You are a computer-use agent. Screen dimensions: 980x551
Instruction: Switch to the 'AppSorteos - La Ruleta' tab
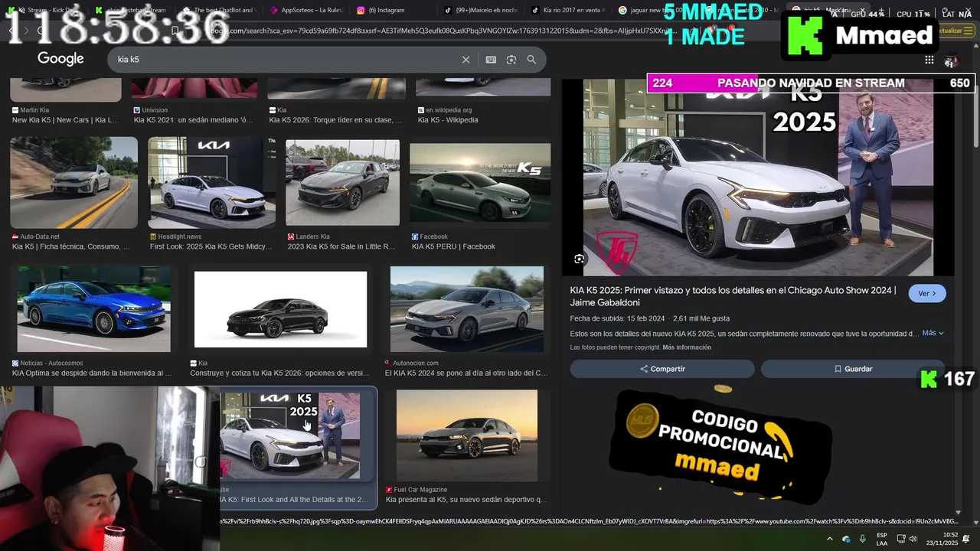(x=306, y=10)
